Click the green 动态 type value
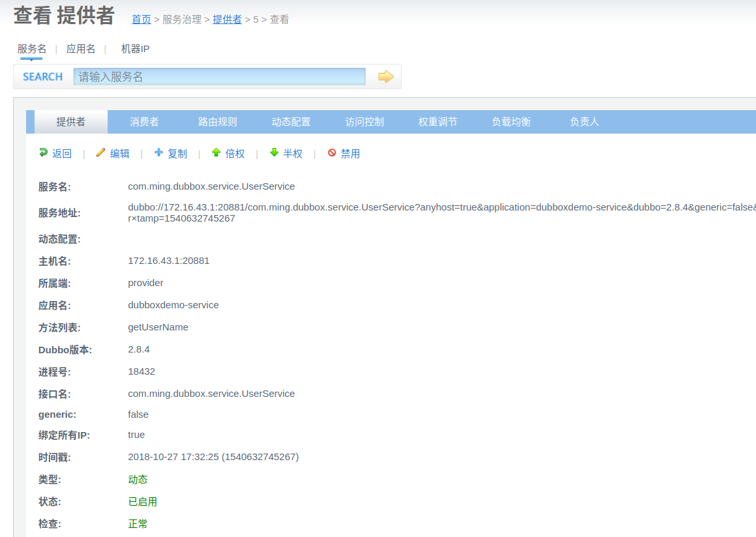Image resolution: width=756 pixels, height=537 pixels. click(x=138, y=479)
